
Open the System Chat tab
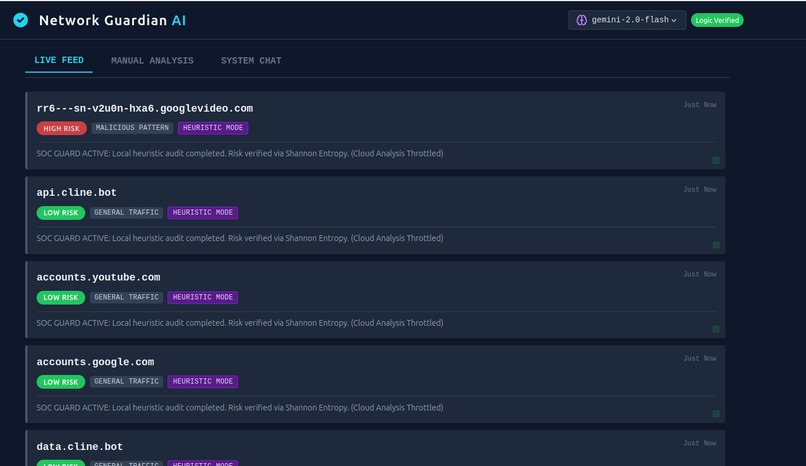click(x=251, y=61)
